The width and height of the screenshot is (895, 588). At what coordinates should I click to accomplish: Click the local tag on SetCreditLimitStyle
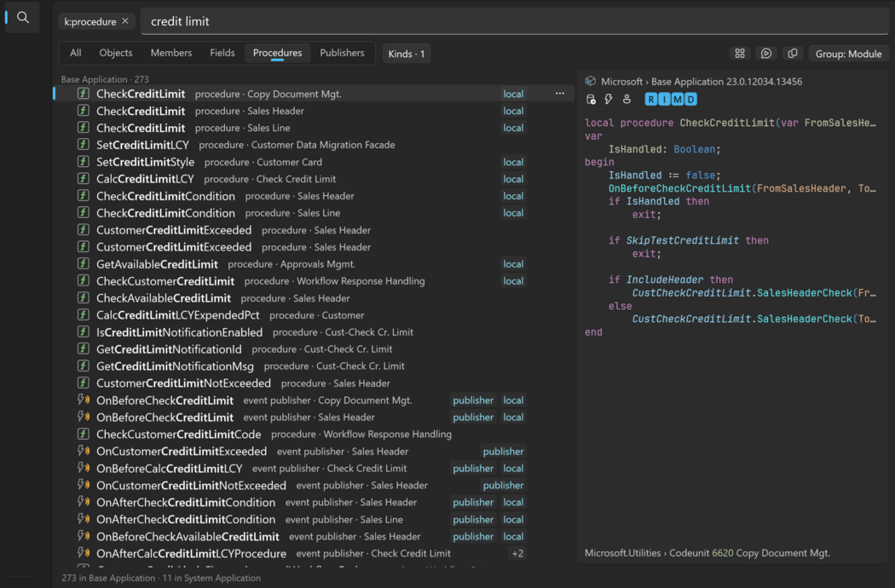(512, 162)
